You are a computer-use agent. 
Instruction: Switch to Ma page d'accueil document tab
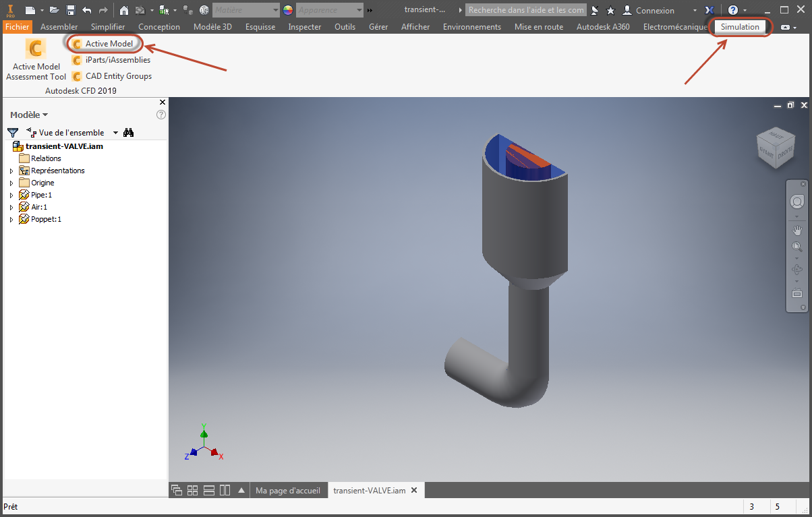tap(288, 491)
